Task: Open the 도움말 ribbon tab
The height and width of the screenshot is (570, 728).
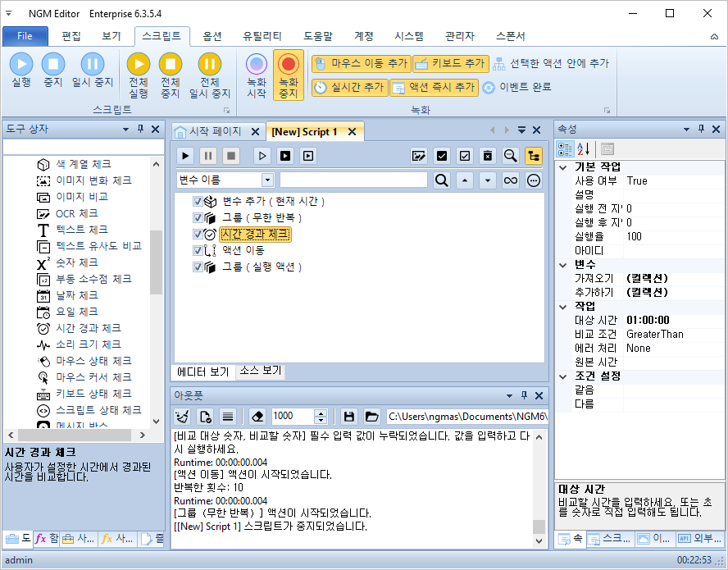Action: click(318, 36)
